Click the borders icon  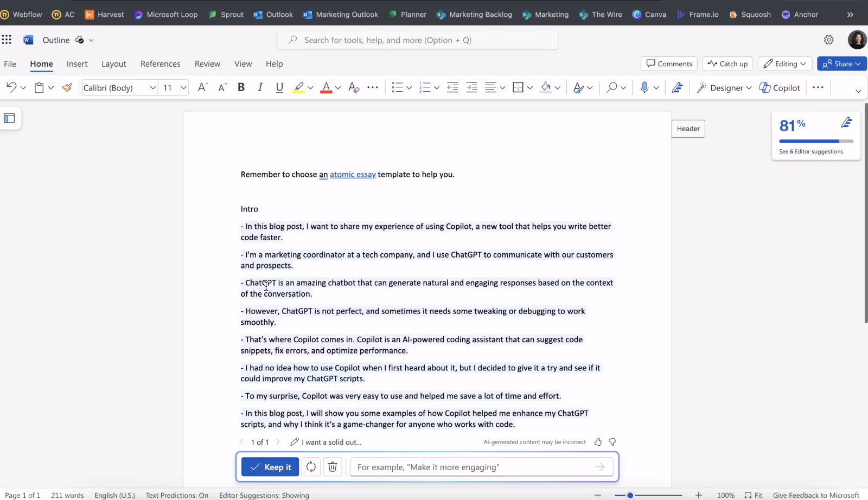pos(518,87)
